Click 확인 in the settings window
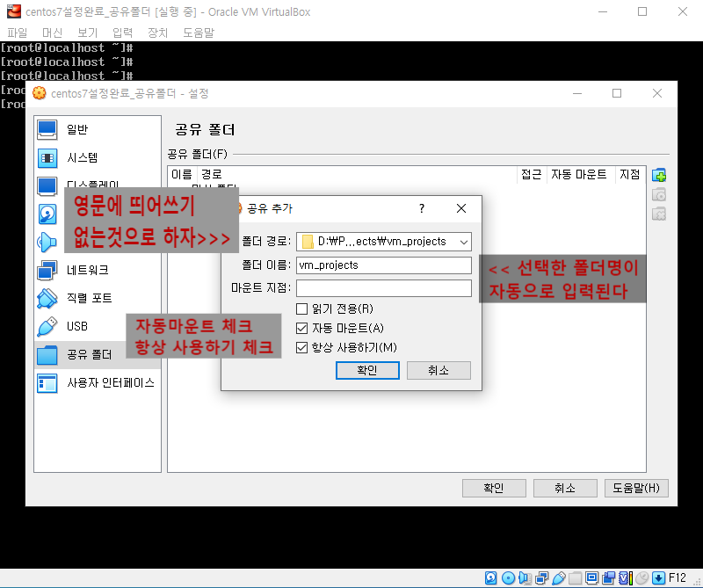 click(494, 488)
